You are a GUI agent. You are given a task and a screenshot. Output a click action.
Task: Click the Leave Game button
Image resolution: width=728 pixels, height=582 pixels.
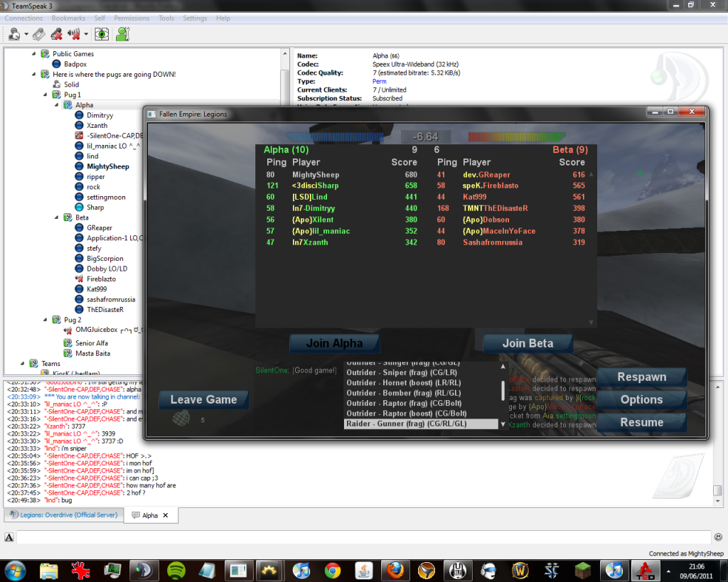point(203,399)
